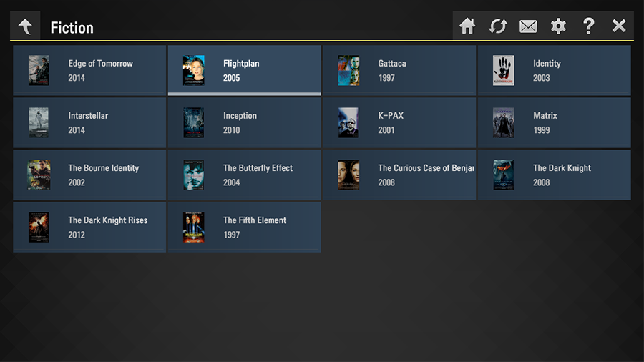Show help with the question mark icon
This screenshot has height=362, width=644.
[x=589, y=26]
